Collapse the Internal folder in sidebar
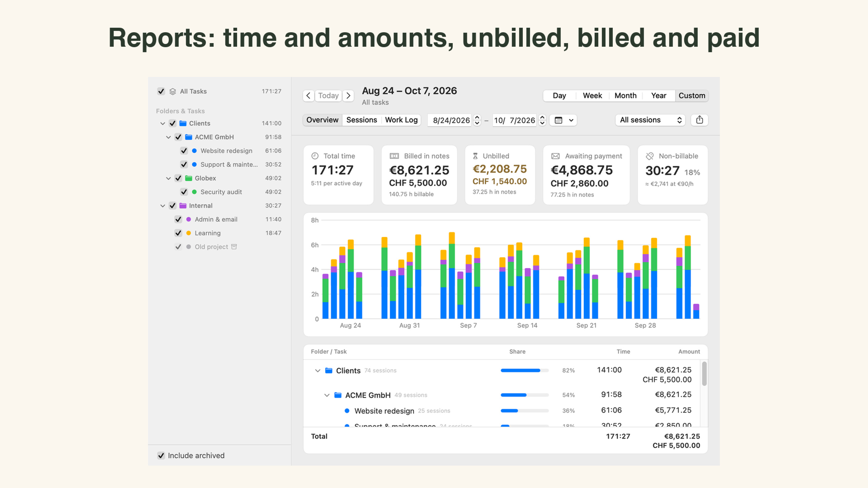Screen dimensions: 868x488 [x=163, y=206]
